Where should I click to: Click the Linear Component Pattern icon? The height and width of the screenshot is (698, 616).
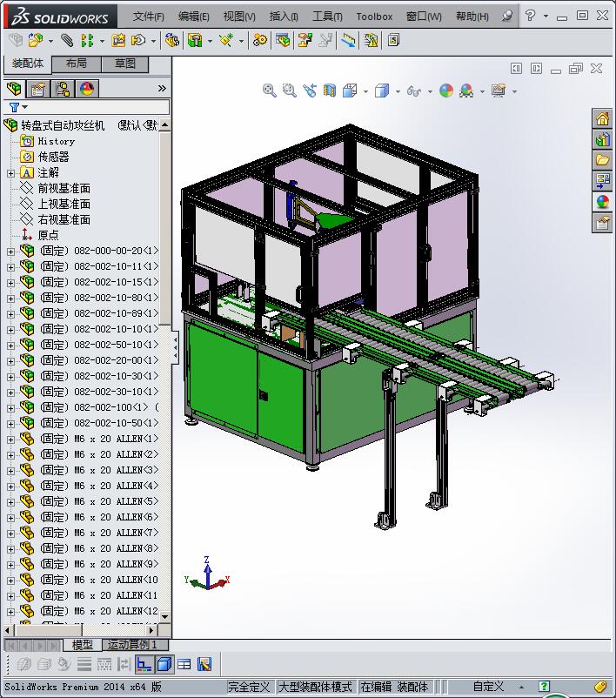click(87, 41)
